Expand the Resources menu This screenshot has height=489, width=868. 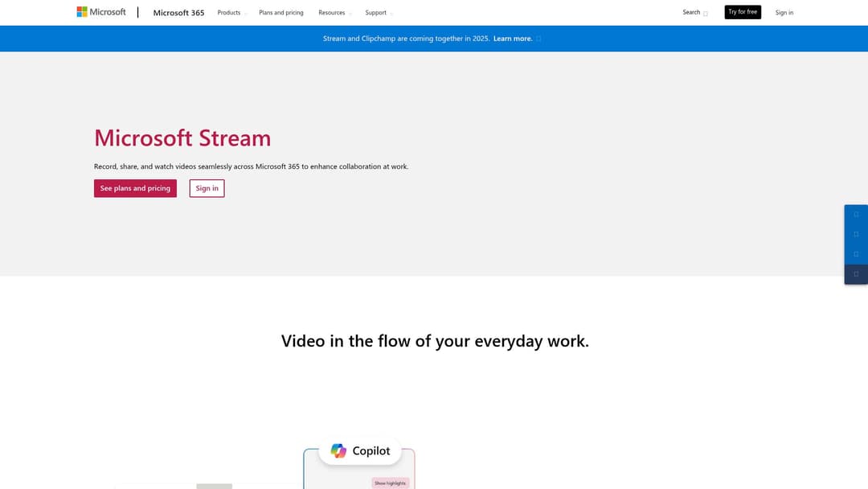point(335,12)
